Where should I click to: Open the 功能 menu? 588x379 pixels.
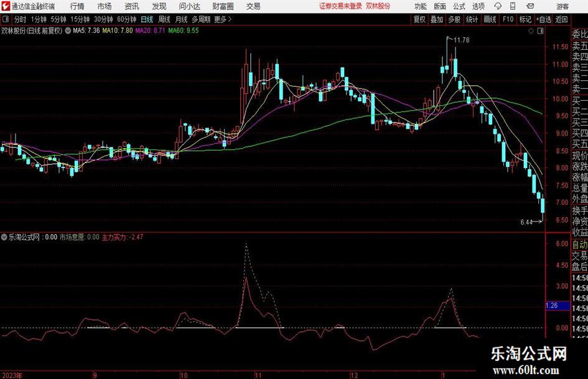pyautogui.click(x=421, y=6)
